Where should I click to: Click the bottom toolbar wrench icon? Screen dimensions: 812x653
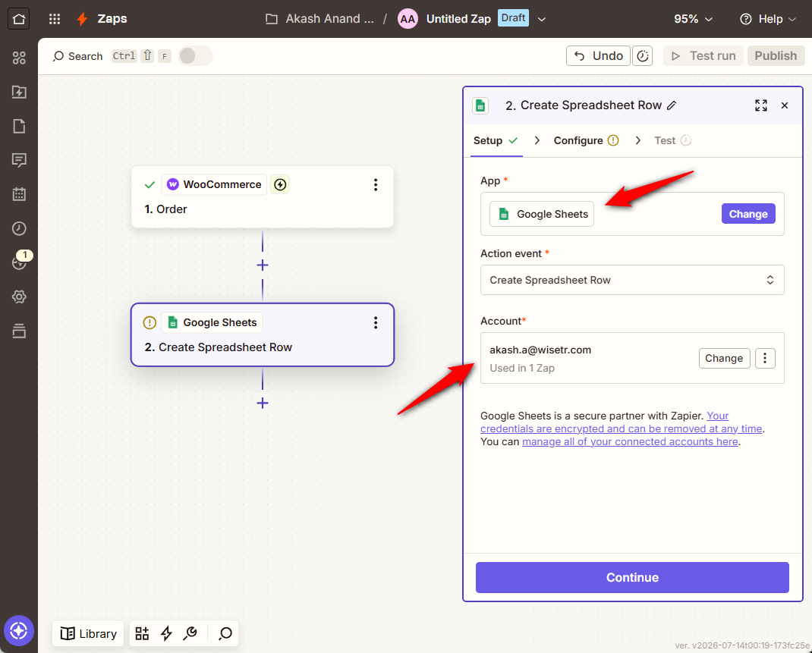click(190, 633)
